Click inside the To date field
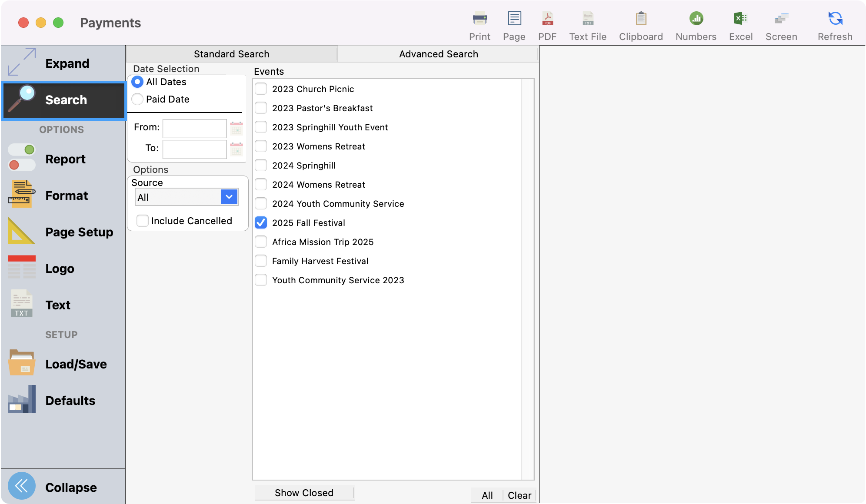 point(194,149)
